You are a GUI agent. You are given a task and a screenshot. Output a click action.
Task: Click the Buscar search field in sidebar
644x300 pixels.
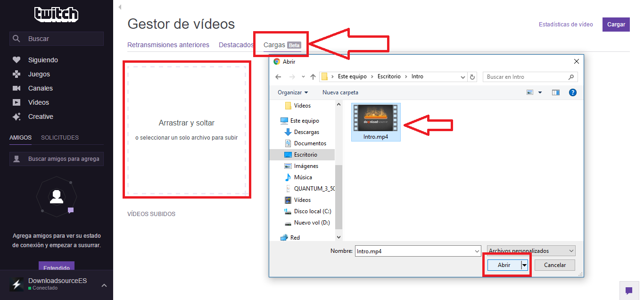pos(57,39)
